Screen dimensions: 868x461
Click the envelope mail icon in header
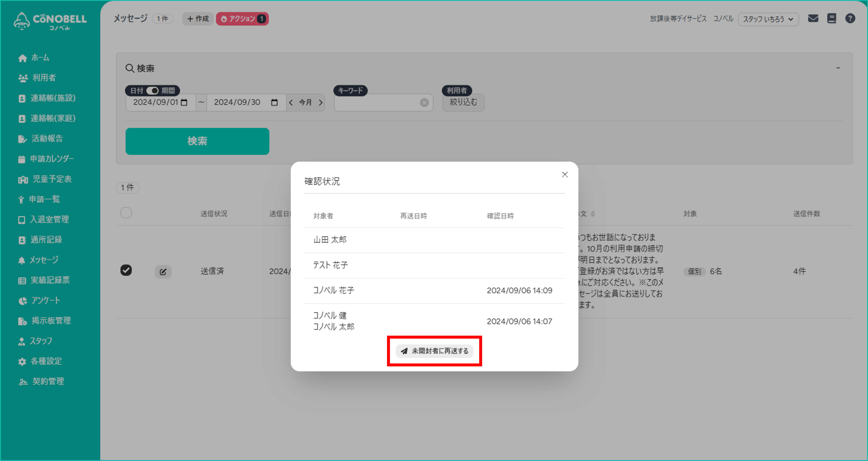(x=813, y=18)
